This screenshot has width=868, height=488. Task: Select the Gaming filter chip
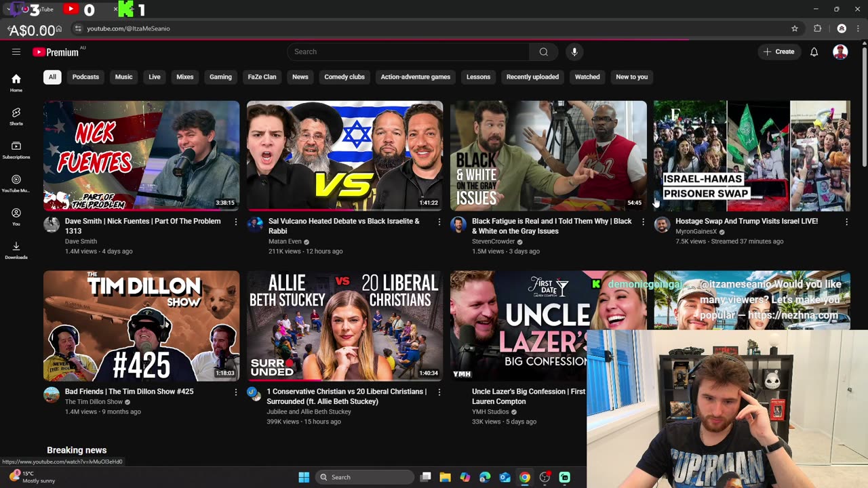220,77
